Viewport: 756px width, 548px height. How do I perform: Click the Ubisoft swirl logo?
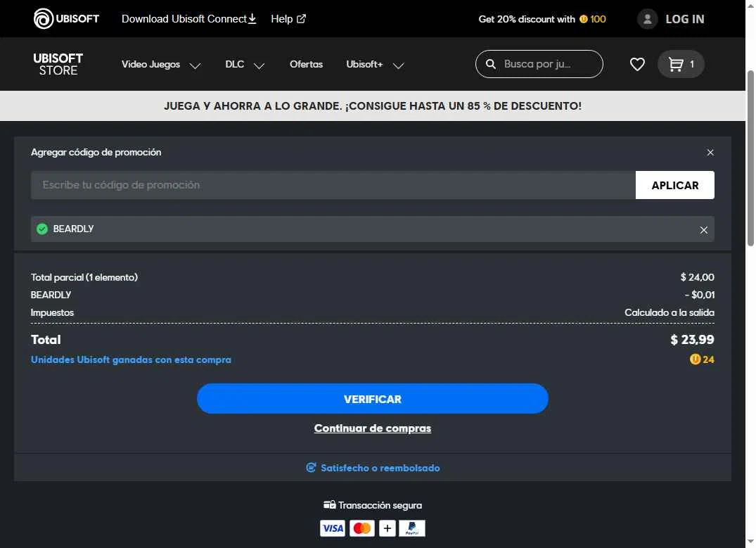coord(44,19)
